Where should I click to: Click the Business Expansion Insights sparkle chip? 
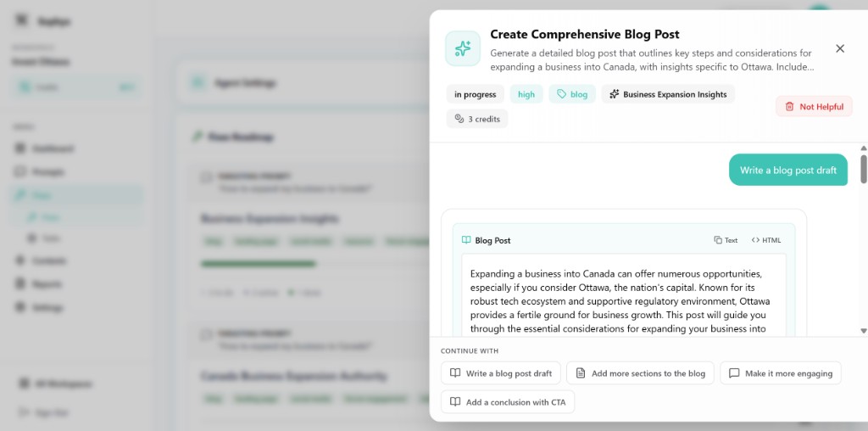click(x=668, y=94)
